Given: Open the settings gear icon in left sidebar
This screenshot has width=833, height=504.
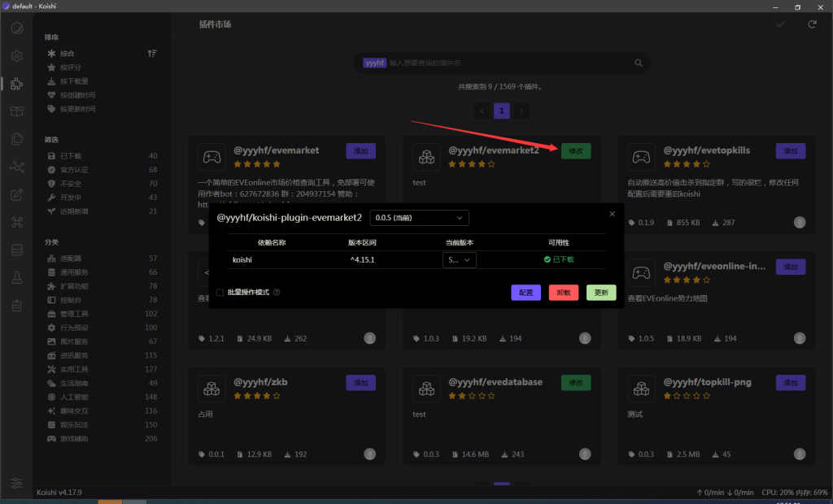Looking at the screenshot, I should click(16, 56).
